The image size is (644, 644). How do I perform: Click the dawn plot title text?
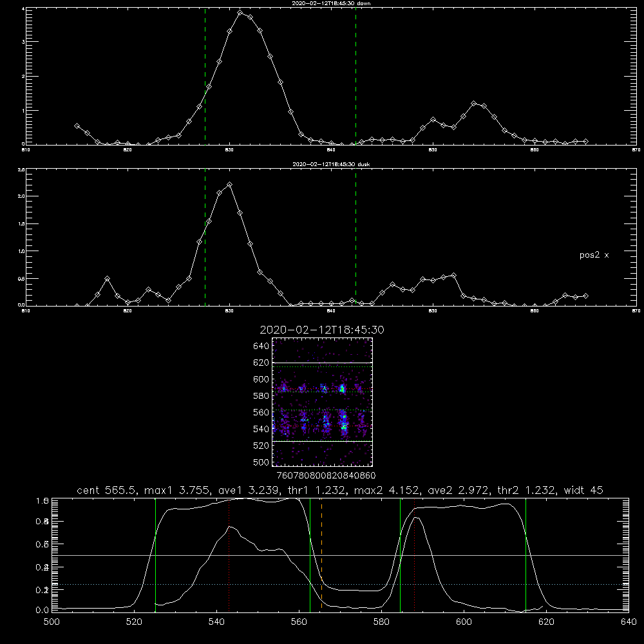331,3
